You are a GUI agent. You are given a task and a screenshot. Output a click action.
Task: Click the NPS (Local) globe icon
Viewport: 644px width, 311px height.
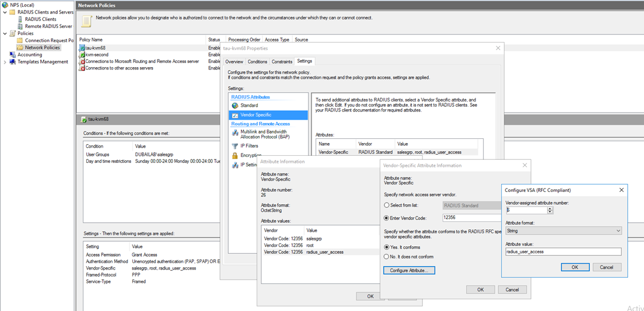pos(5,5)
